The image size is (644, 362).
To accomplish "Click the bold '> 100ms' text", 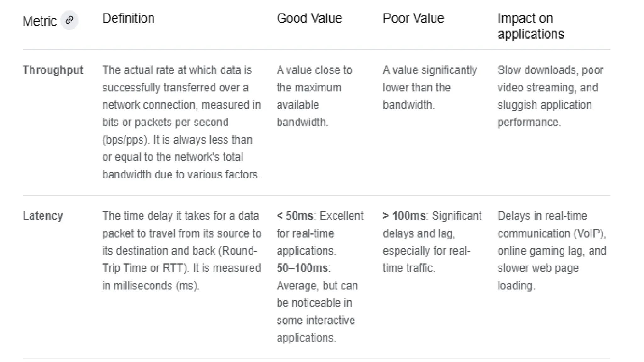I will (x=404, y=216).
